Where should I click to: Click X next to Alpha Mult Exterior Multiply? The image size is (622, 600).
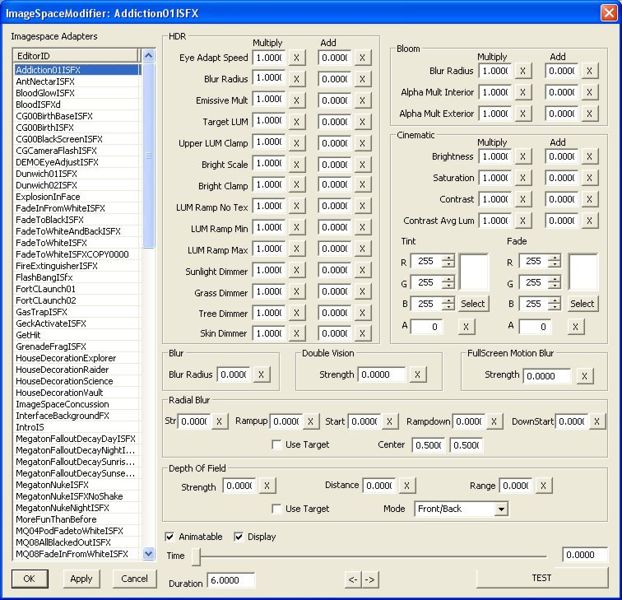pyautogui.click(x=523, y=114)
